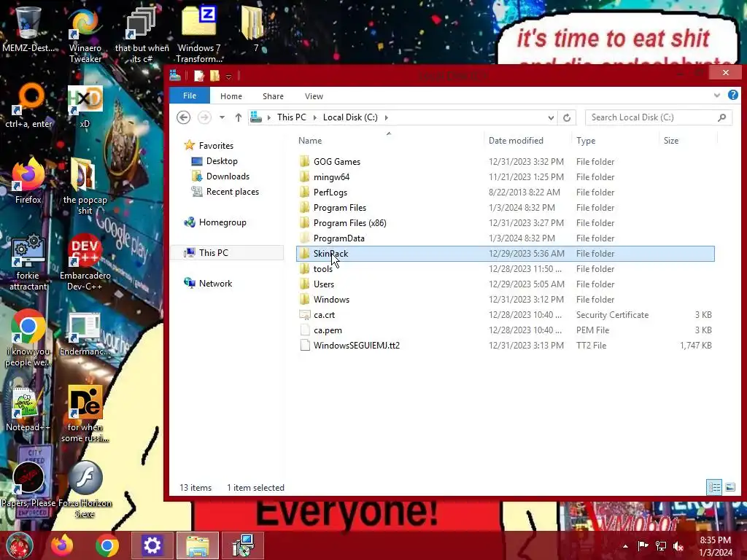Switch to Details view layout button

tap(714, 487)
